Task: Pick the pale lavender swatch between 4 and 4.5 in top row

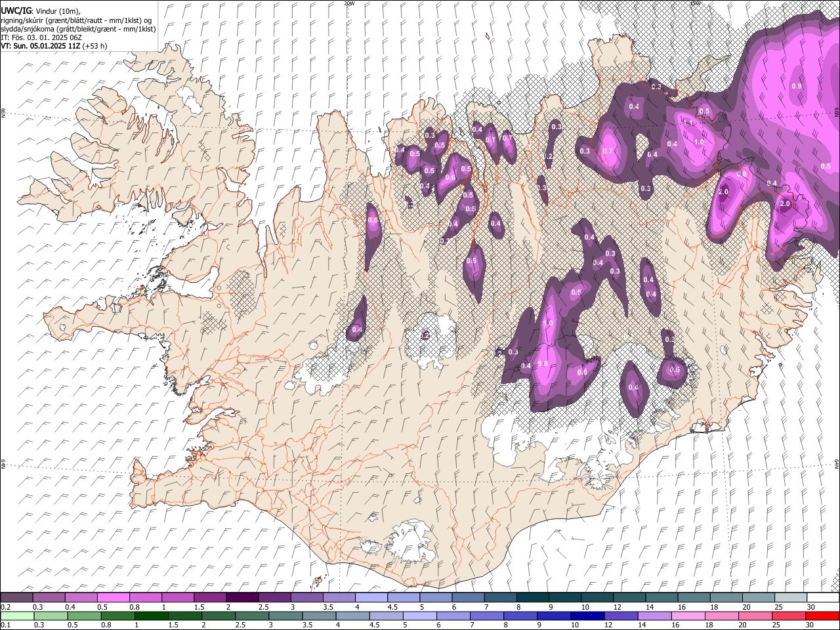Action: 371,597
